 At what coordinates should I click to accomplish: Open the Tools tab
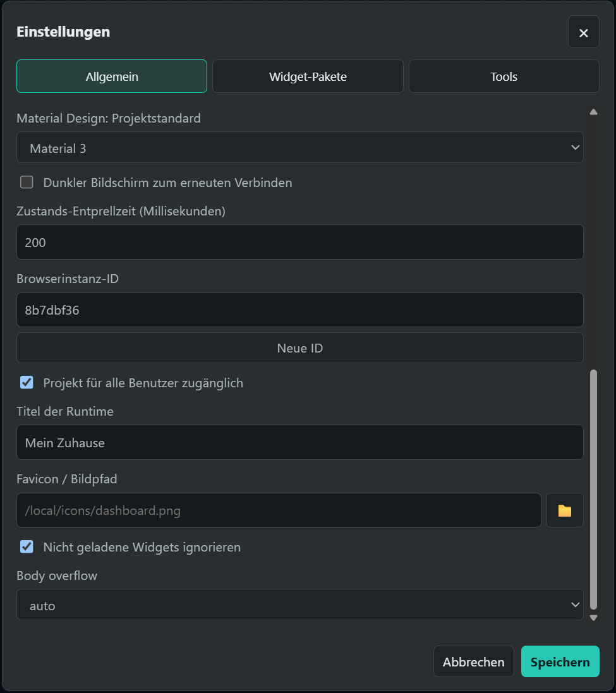[504, 76]
